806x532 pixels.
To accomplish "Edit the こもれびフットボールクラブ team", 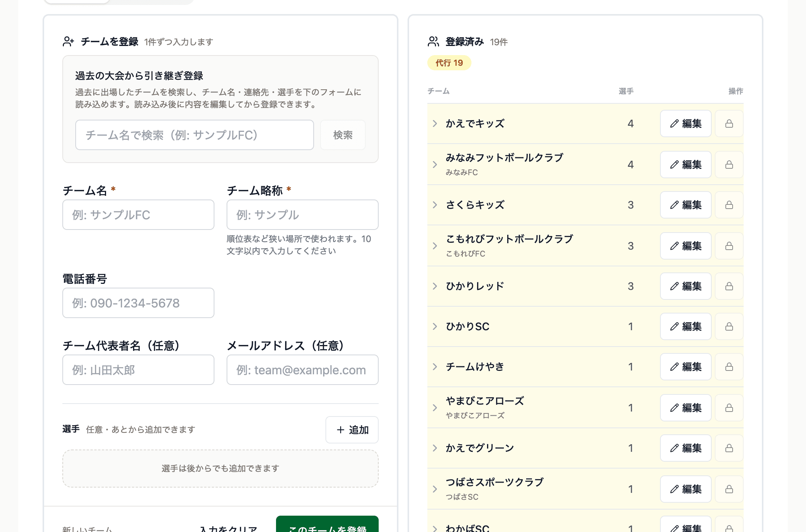I will (685, 246).
